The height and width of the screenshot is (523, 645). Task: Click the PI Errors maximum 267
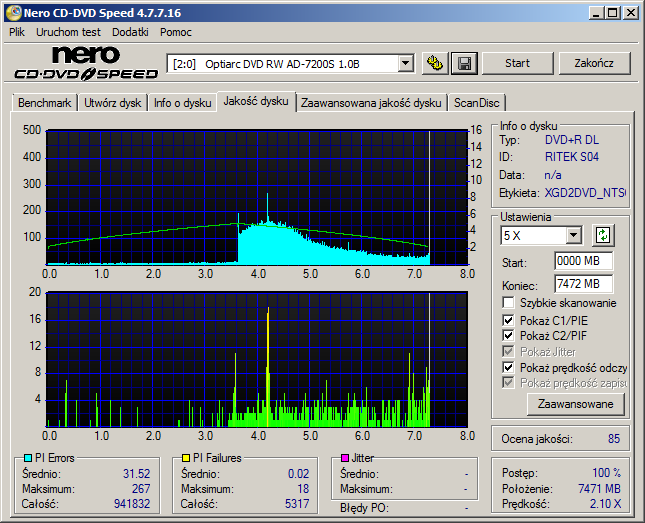141,489
